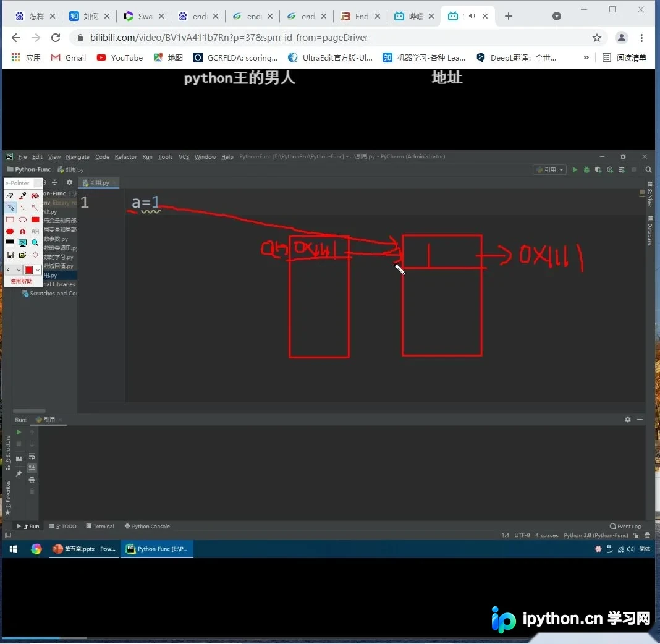The image size is (660, 644).
Task: Toggle pin tab in Run panel
Action: 19,473
